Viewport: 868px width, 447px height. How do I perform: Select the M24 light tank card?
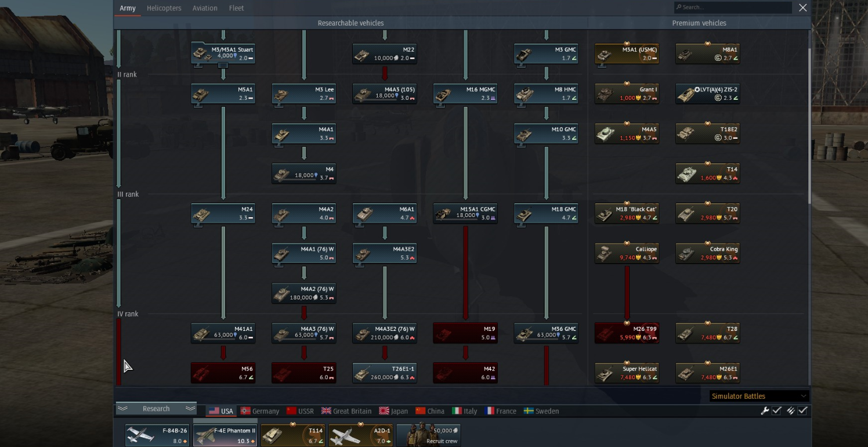pos(223,214)
